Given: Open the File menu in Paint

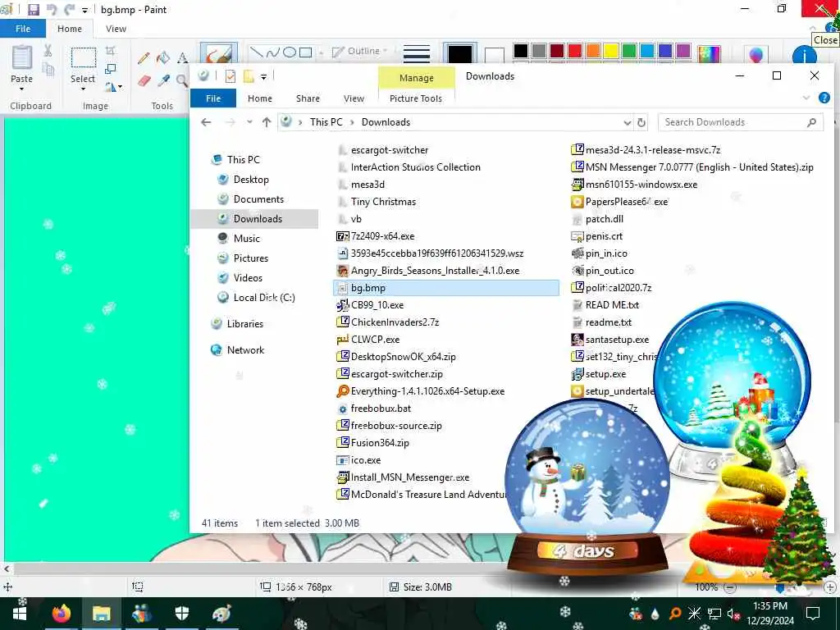Looking at the screenshot, I should [23, 29].
